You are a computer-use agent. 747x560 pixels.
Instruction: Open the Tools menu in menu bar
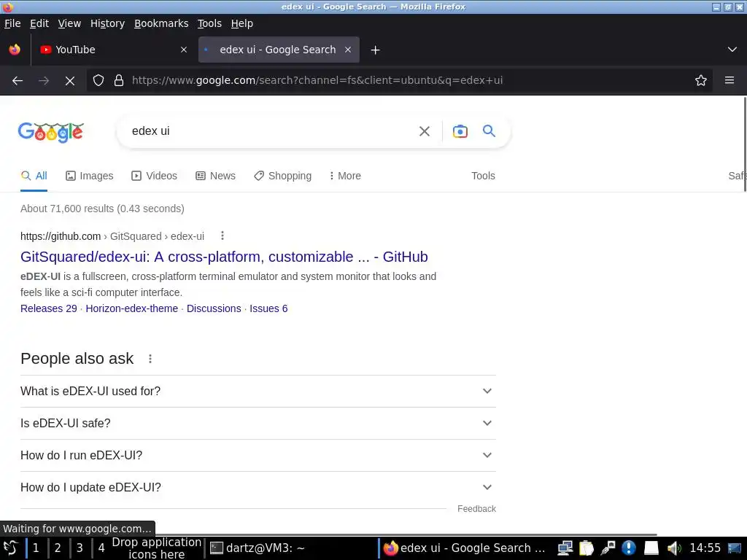[x=209, y=23]
